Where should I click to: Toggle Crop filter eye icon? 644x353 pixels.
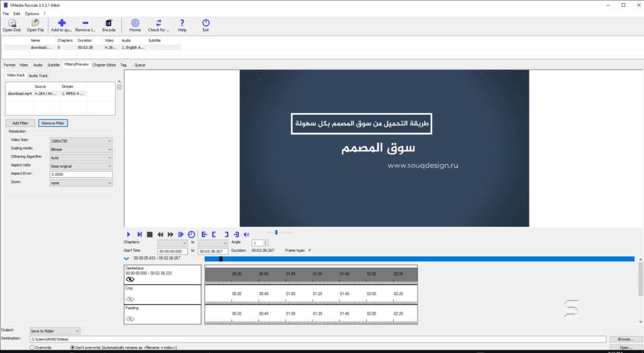pos(130,299)
